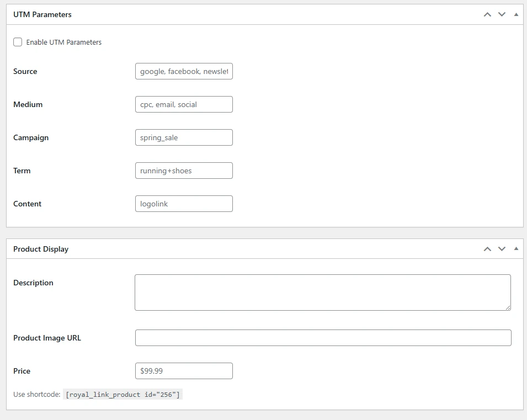Click the UTM Parameters toggle triangle
The height and width of the screenshot is (420, 527).
click(x=517, y=14)
